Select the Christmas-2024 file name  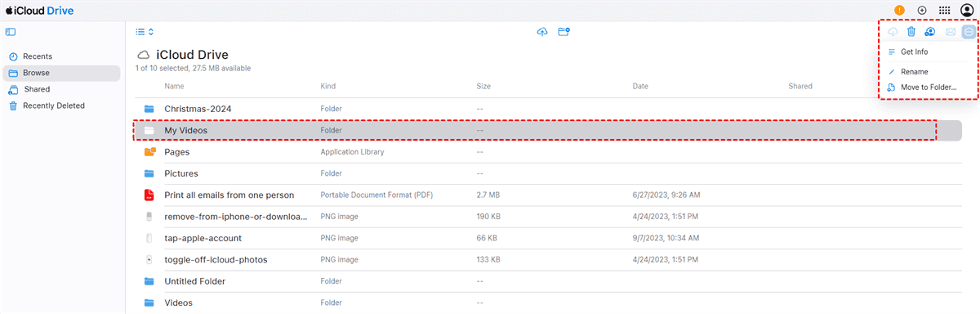point(198,109)
